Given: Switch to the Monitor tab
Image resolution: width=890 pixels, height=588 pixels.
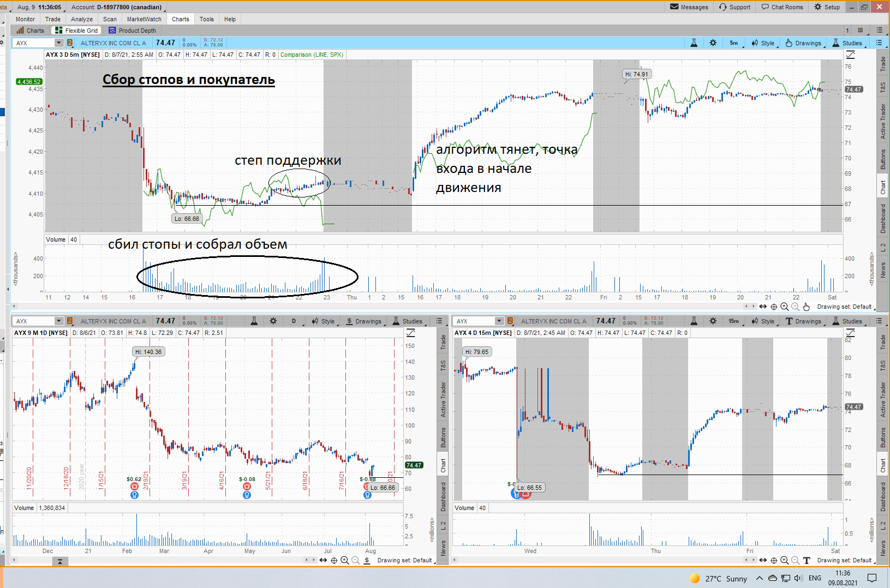Looking at the screenshot, I should coord(25,19).
